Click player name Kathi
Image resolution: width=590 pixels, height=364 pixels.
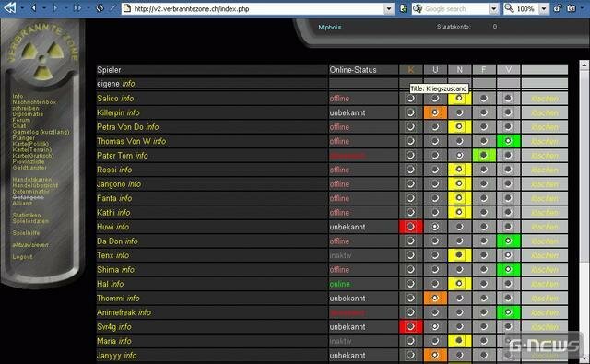[106, 213]
